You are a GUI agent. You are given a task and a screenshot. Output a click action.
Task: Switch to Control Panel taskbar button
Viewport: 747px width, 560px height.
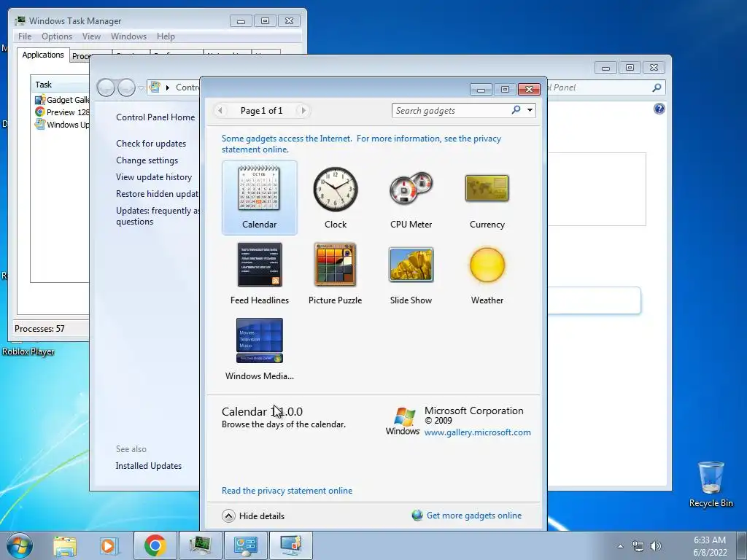245,545
